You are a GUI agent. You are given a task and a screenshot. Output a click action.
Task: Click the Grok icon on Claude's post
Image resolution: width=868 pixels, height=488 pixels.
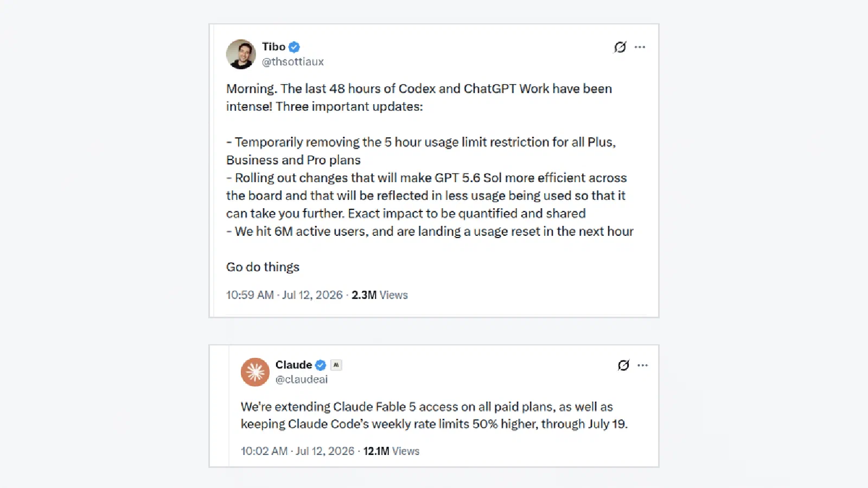(623, 365)
